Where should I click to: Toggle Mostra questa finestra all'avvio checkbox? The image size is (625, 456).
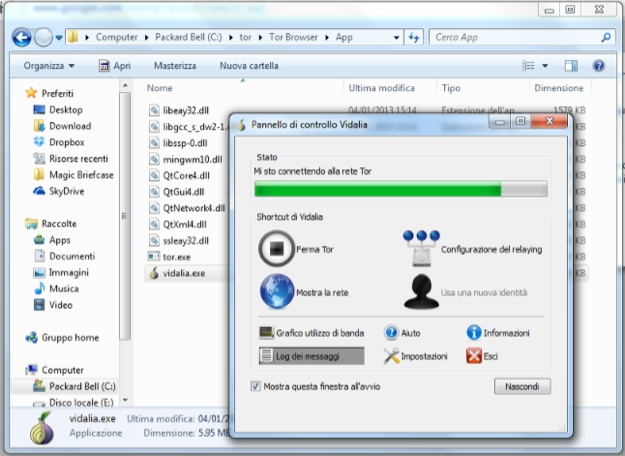[x=256, y=386]
